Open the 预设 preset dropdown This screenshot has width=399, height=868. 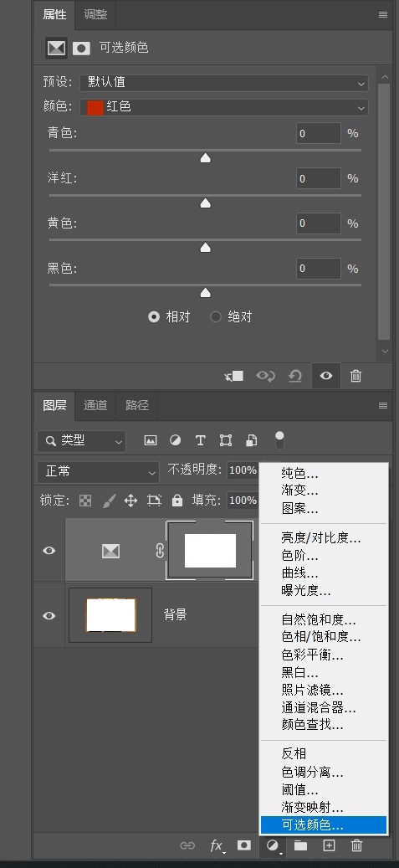click(x=224, y=83)
